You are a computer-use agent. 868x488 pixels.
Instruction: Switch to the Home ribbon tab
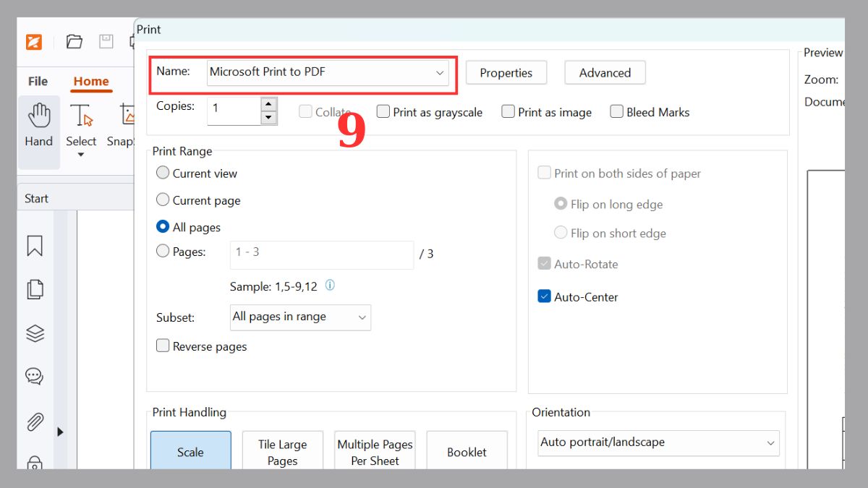click(91, 82)
